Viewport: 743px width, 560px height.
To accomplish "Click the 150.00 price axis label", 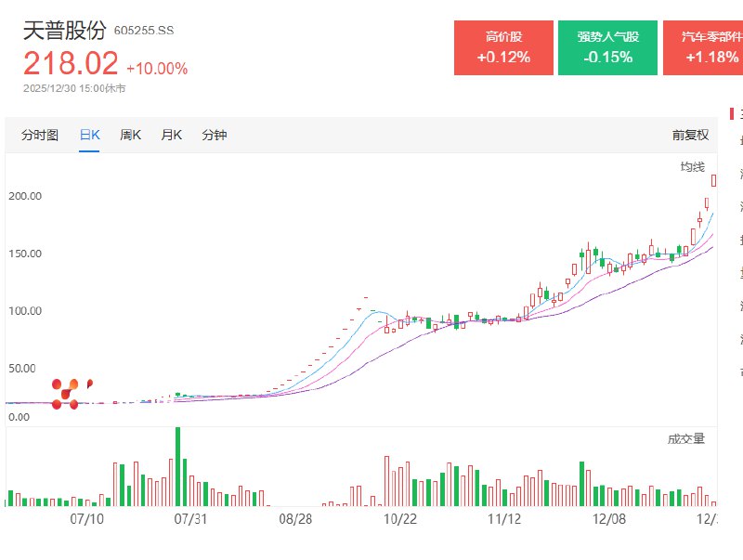I will click(x=25, y=254).
